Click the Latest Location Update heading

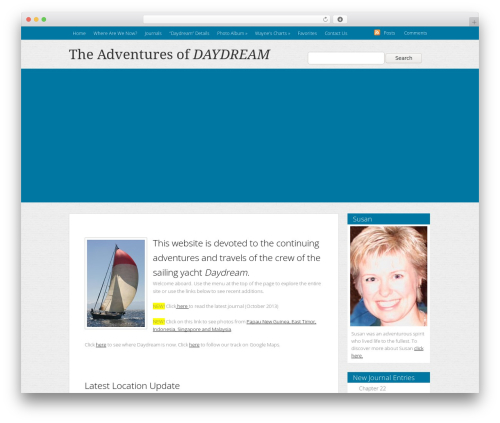132,386
